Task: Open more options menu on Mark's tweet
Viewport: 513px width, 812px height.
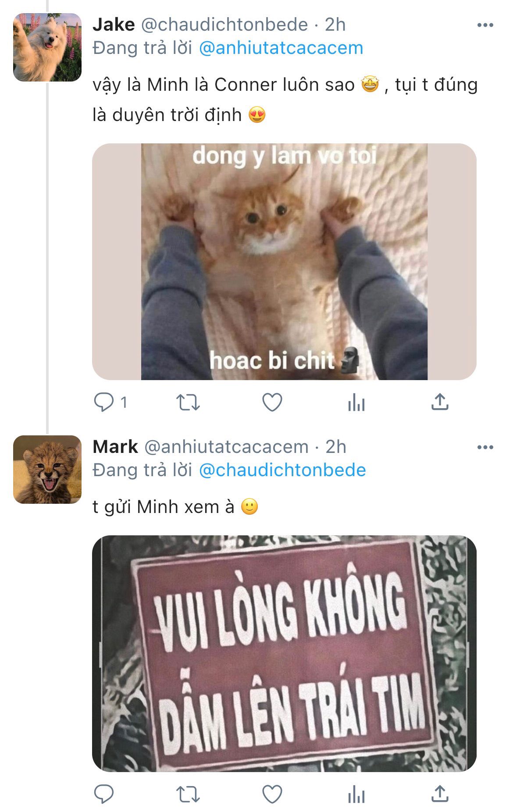Action: click(485, 447)
